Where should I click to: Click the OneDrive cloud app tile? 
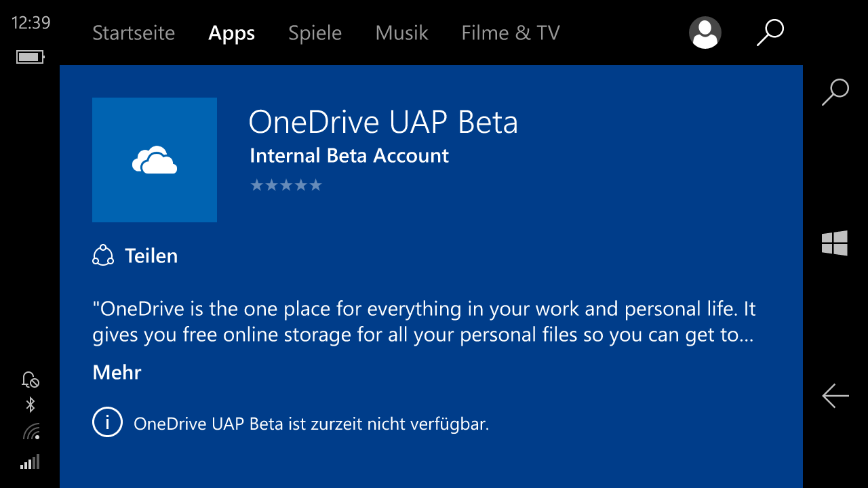tap(155, 160)
